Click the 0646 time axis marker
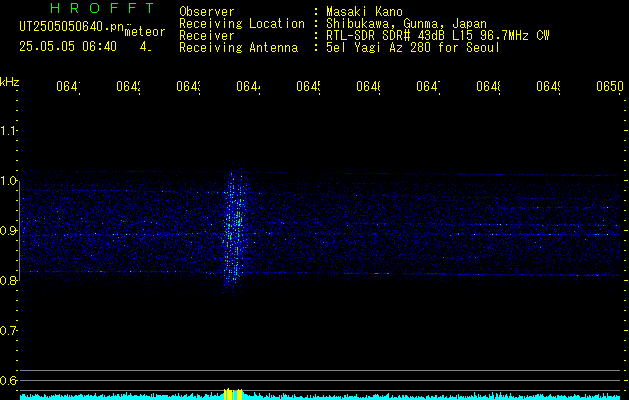 click(368, 87)
